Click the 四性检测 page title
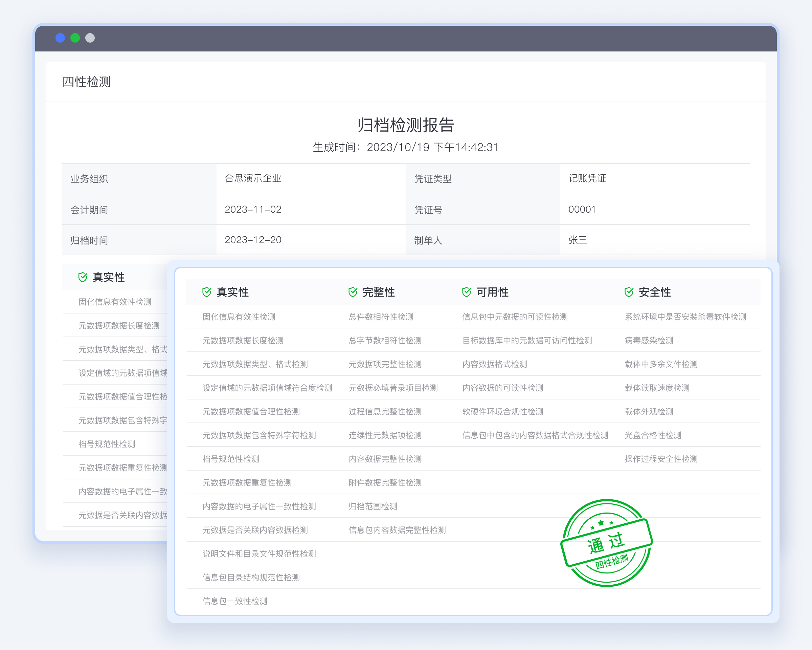The image size is (812, 650). [86, 82]
